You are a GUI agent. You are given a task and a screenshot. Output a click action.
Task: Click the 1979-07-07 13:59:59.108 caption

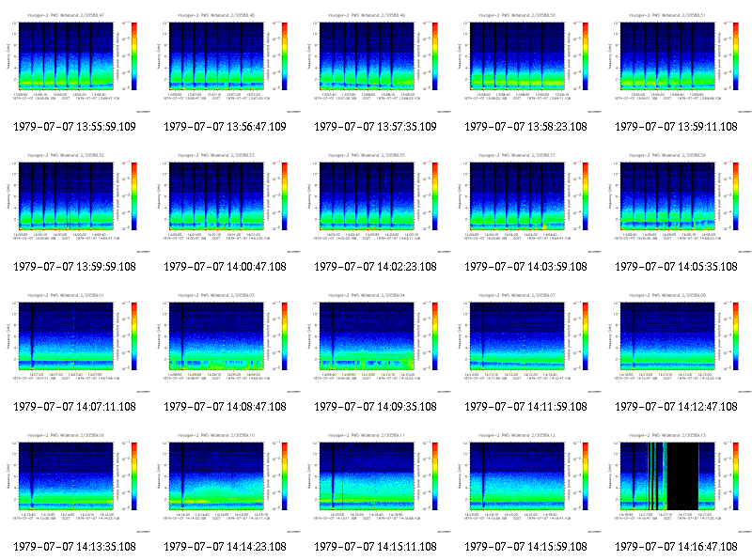coord(75,267)
